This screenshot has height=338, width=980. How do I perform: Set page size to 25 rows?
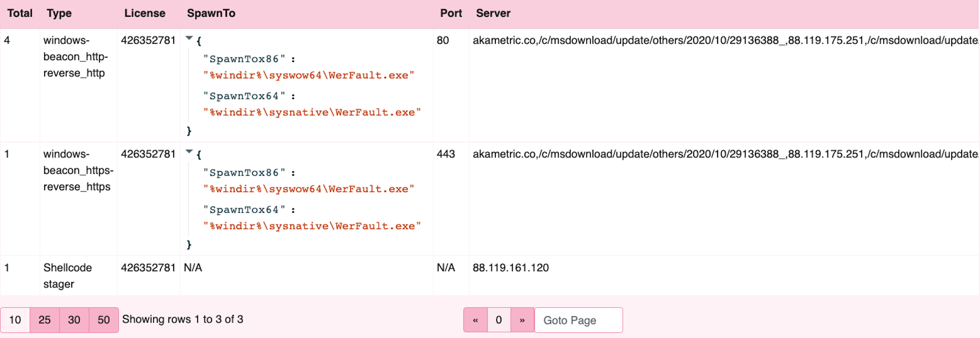[x=45, y=320]
